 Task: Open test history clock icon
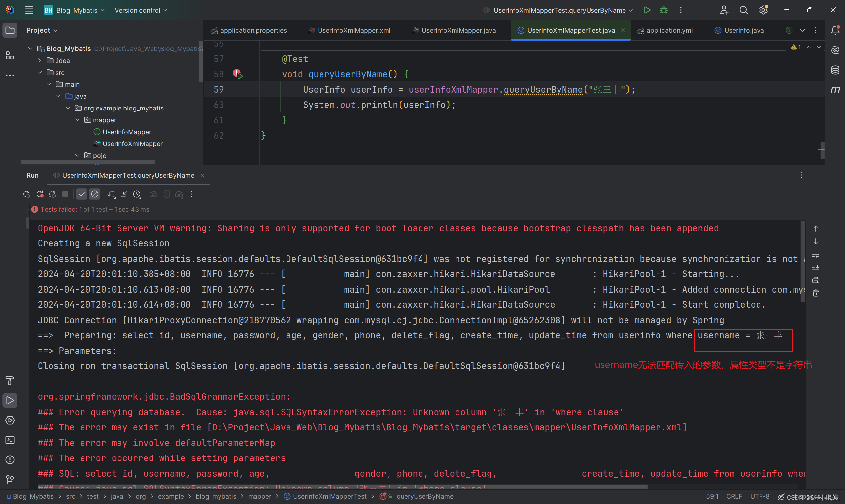click(137, 194)
